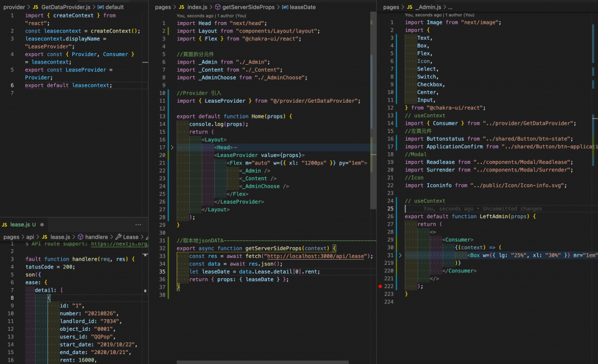This screenshot has height=364, width=598.
Task: Open GetDataProvider.js breadcrumb
Action: pyautogui.click(x=66, y=7)
